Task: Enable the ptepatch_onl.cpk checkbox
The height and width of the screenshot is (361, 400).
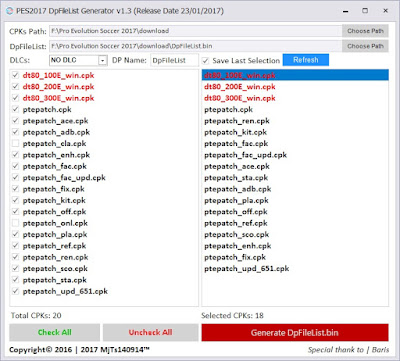Action: tap(15, 223)
